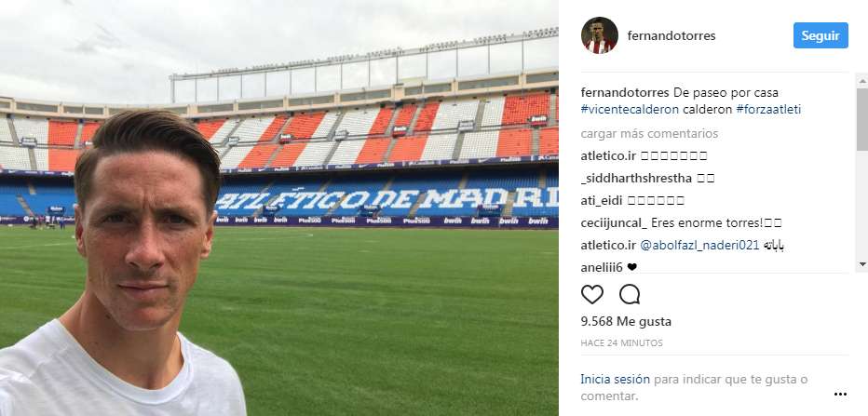Click the fernandotorres profile avatar
This screenshot has height=416, width=868.
[x=600, y=35]
